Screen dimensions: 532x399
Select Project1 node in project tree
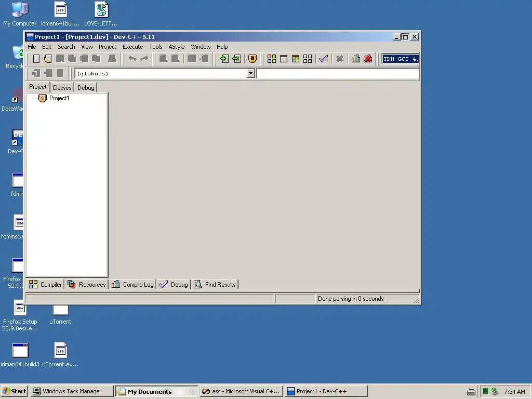coord(59,98)
